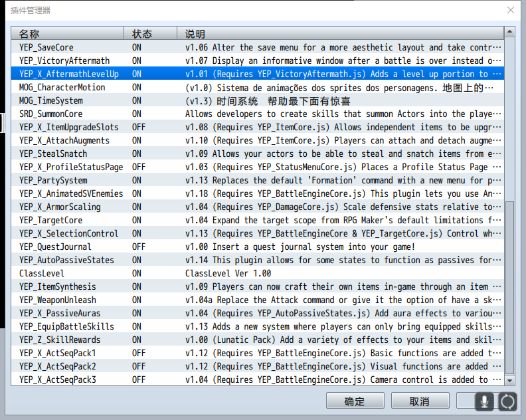Click OFF status of YEP_X_ItemUpgradeSlots
526x420 pixels.
point(139,127)
